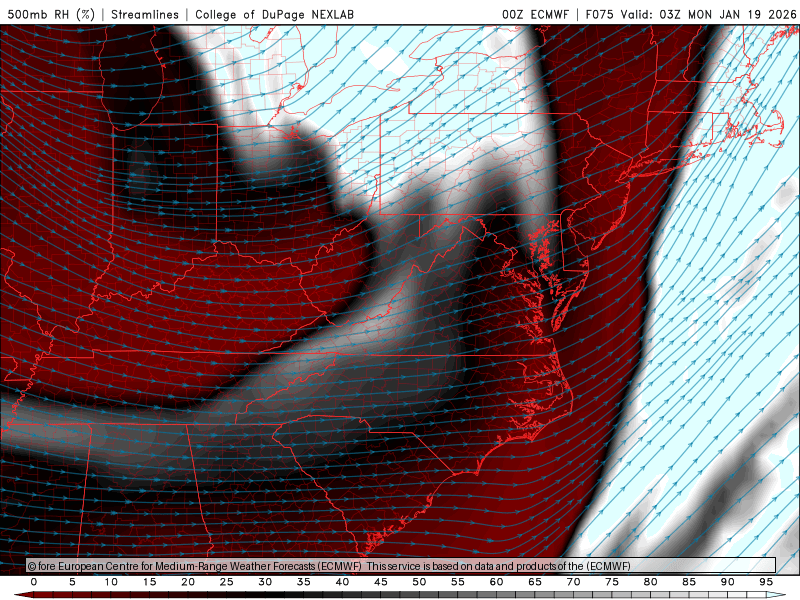Click the "5" value on the color scale
Image resolution: width=800 pixels, height=600 pixels.
pos(72,582)
